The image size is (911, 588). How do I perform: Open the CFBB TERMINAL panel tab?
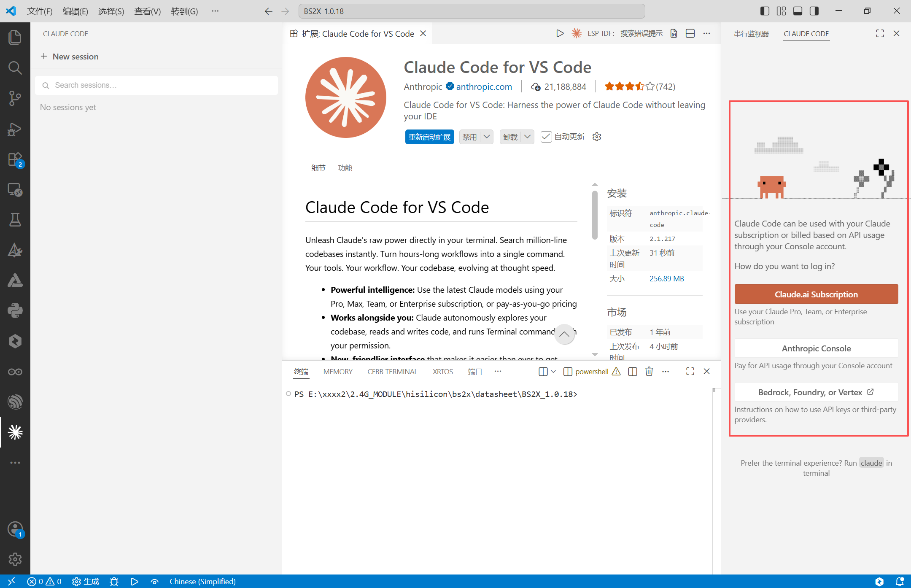pos(392,372)
